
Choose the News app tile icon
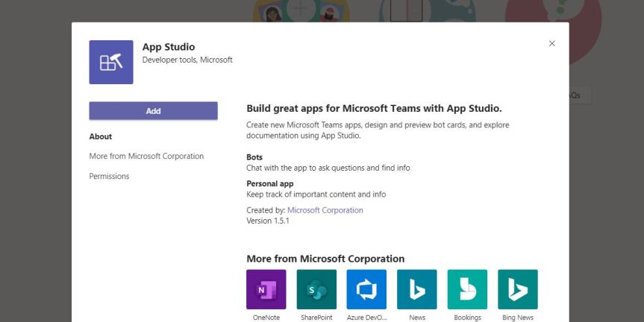(x=416, y=289)
